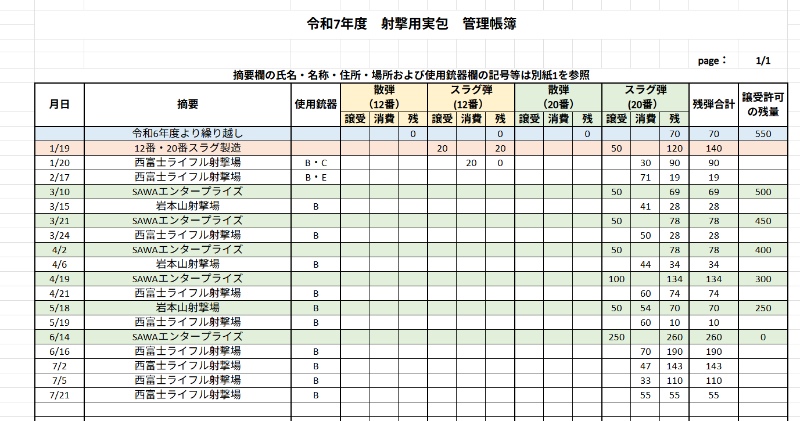The image size is (800, 421).
Task: Click the 散弾 (20番) group header
Action: tap(558, 97)
